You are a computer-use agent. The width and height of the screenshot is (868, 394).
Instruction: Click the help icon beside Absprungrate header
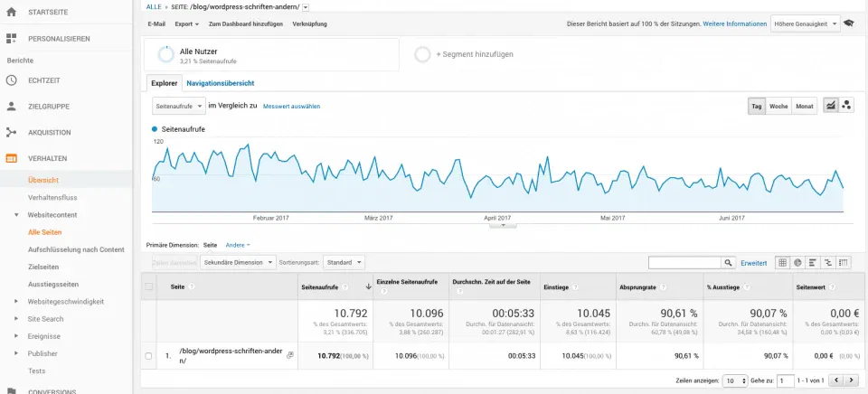point(663,286)
